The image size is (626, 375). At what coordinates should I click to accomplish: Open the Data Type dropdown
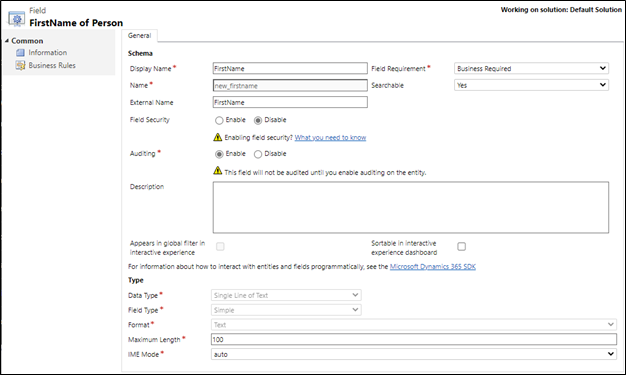(x=286, y=295)
